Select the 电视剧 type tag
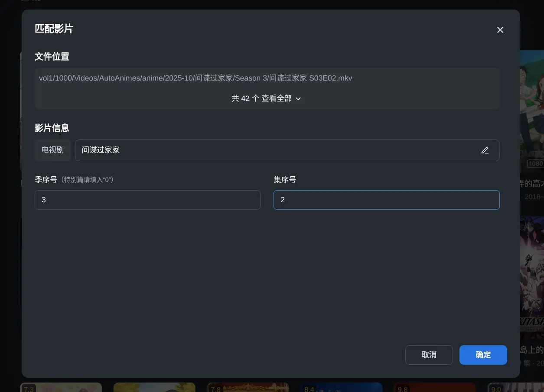Image resolution: width=544 pixels, height=392 pixels. 52,150
